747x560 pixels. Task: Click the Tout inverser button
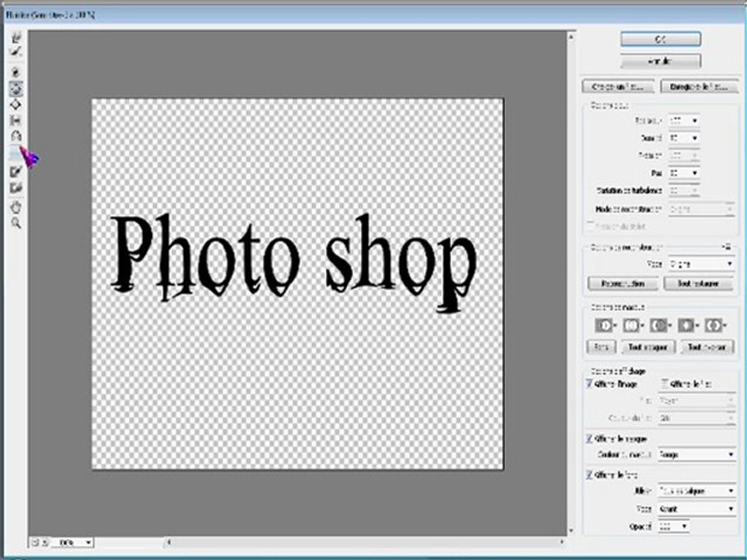pyautogui.click(x=707, y=347)
